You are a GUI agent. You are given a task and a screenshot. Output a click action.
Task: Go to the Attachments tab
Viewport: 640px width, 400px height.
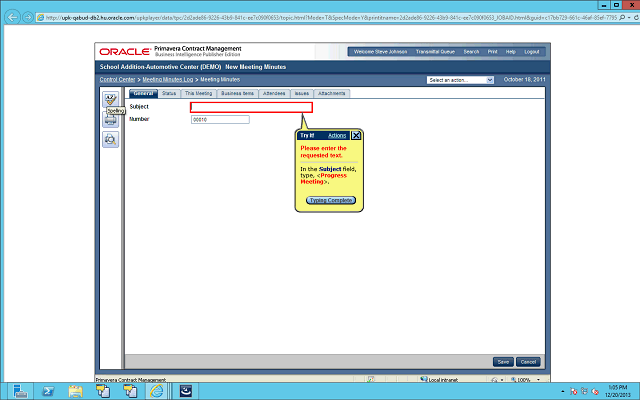click(331, 93)
